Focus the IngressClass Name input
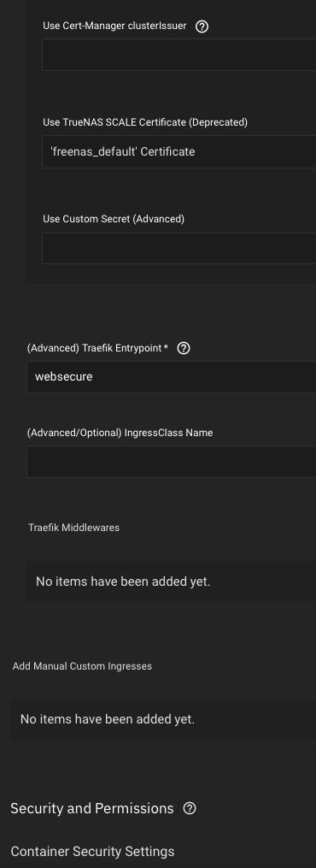Viewport: 316px width, 868px height. coord(172,462)
